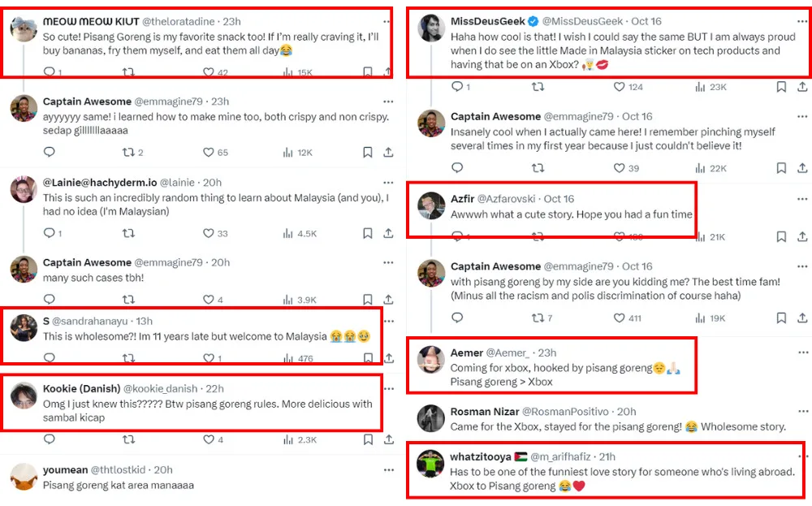812x506 pixels.
Task: Share Captain Awesome's 'many such cases' tweet
Action: (x=388, y=300)
